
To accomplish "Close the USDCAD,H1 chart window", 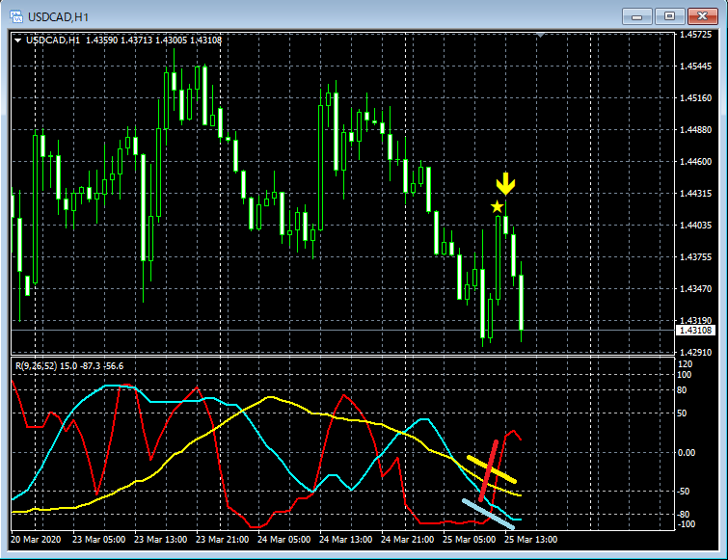I will pos(703,17).
